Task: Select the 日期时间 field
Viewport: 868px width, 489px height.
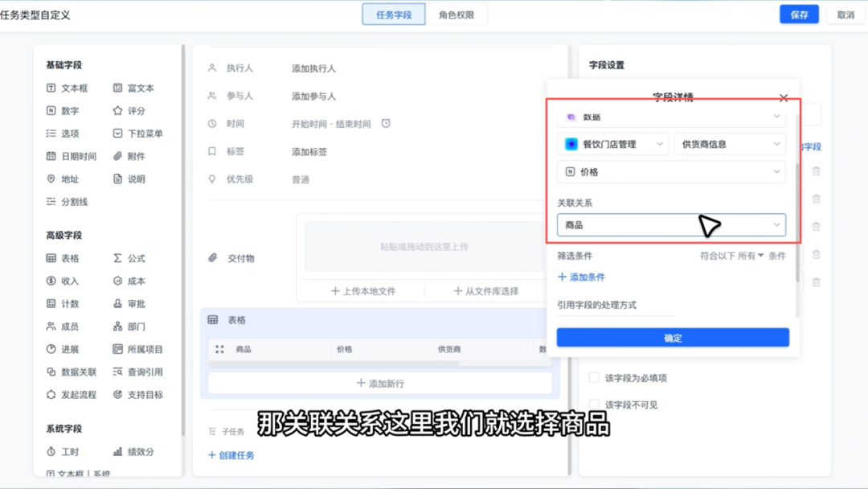Action: coord(72,156)
